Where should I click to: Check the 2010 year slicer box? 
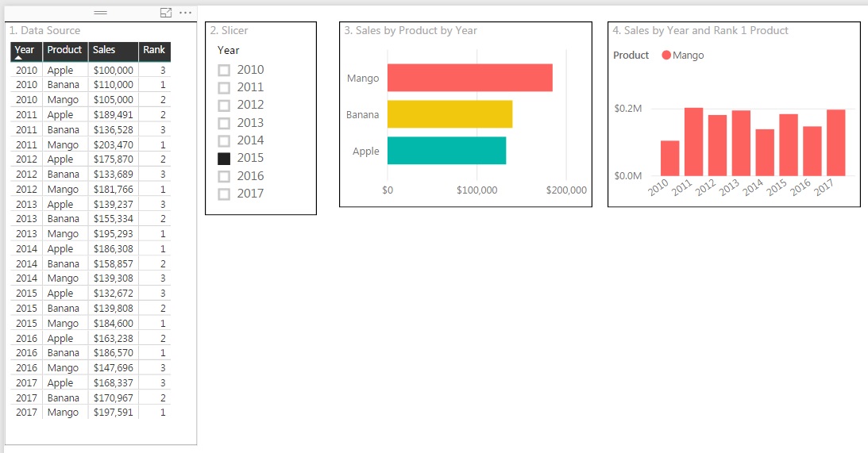[x=224, y=71]
